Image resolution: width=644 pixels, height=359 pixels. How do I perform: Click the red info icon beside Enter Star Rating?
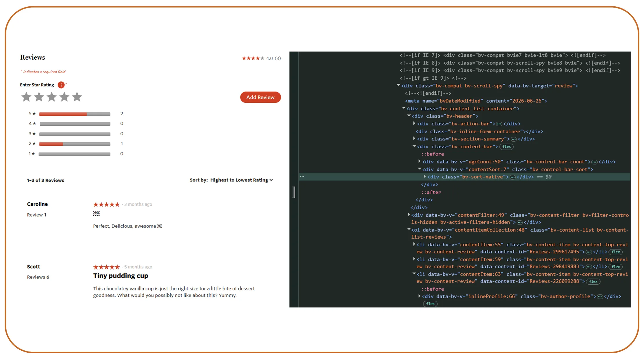(61, 85)
